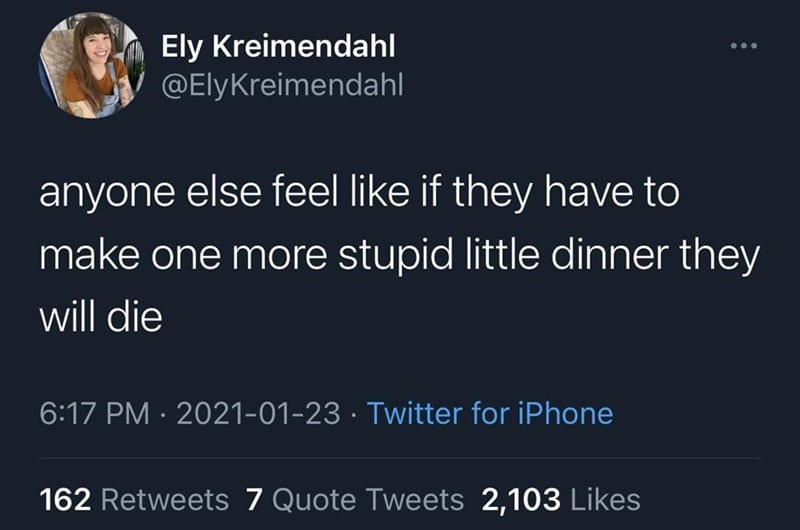The height and width of the screenshot is (530, 800).
Task: Click the bold number 2,103
Action: click(x=521, y=500)
